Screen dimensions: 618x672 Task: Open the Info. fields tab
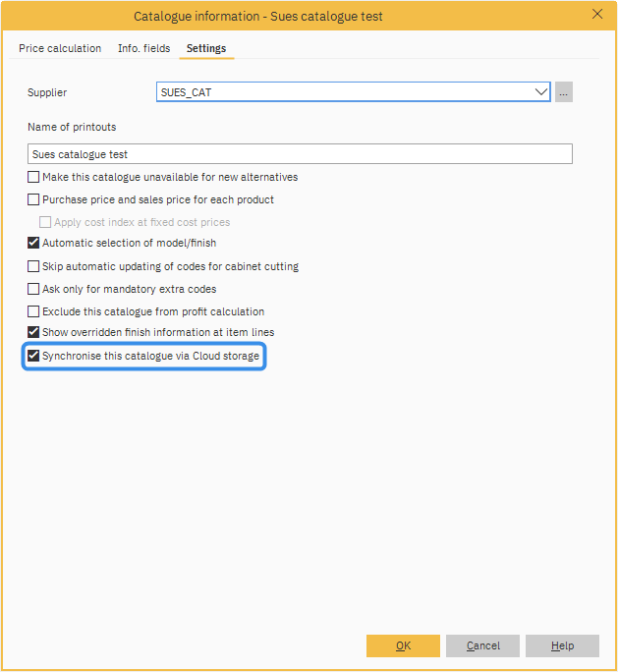[x=143, y=48]
